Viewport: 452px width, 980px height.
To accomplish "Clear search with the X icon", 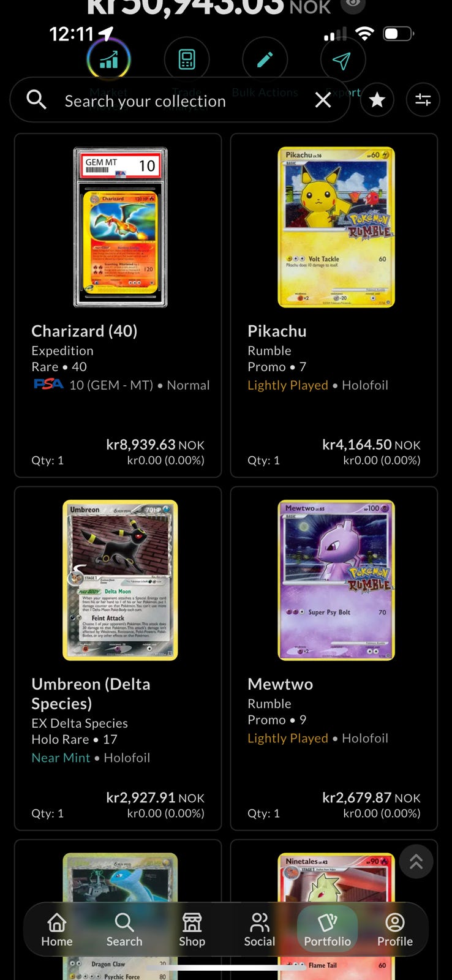I will (323, 100).
